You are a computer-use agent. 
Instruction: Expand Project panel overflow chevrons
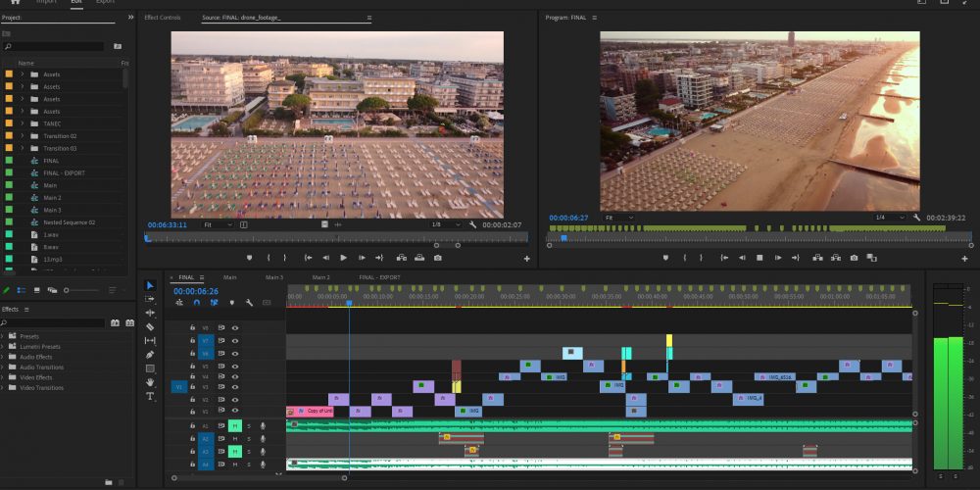(130, 18)
